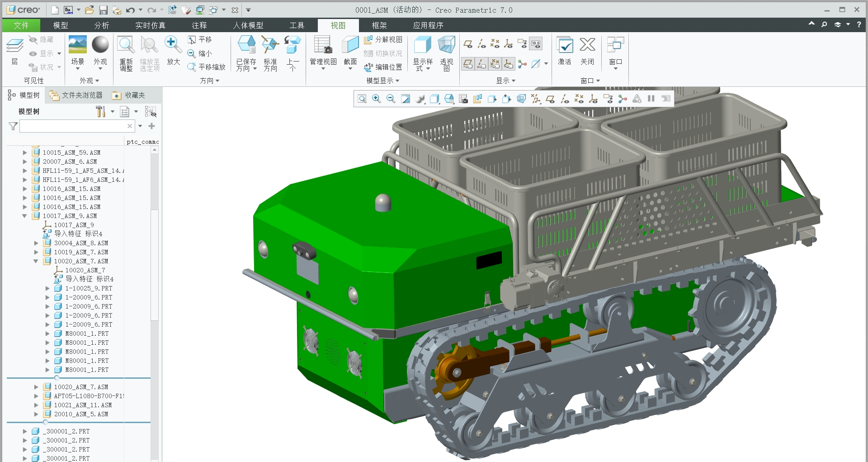Toggle the 10.0 dimension tolerance display button
Image resolution: width=868 pixels, height=462 pixels.
[536, 44]
